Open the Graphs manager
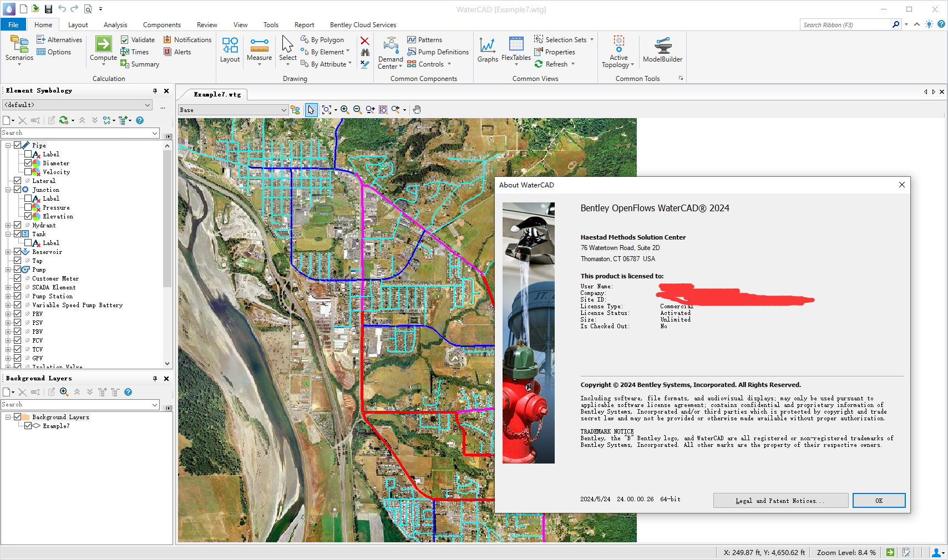 [x=488, y=50]
